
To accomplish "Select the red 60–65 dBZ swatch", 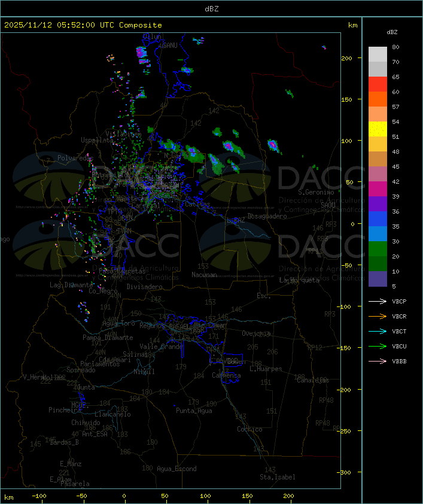I will pos(378,84).
